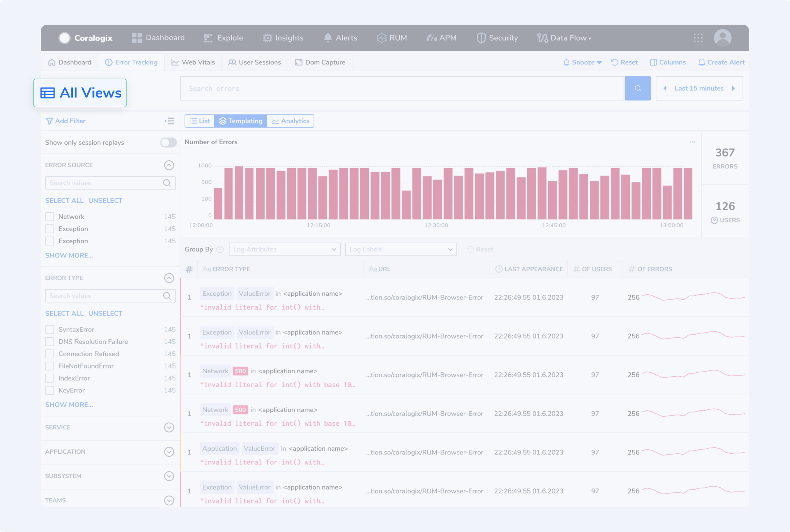Switch to List view
The width and height of the screenshot is (790, 532).
point(200,121)
